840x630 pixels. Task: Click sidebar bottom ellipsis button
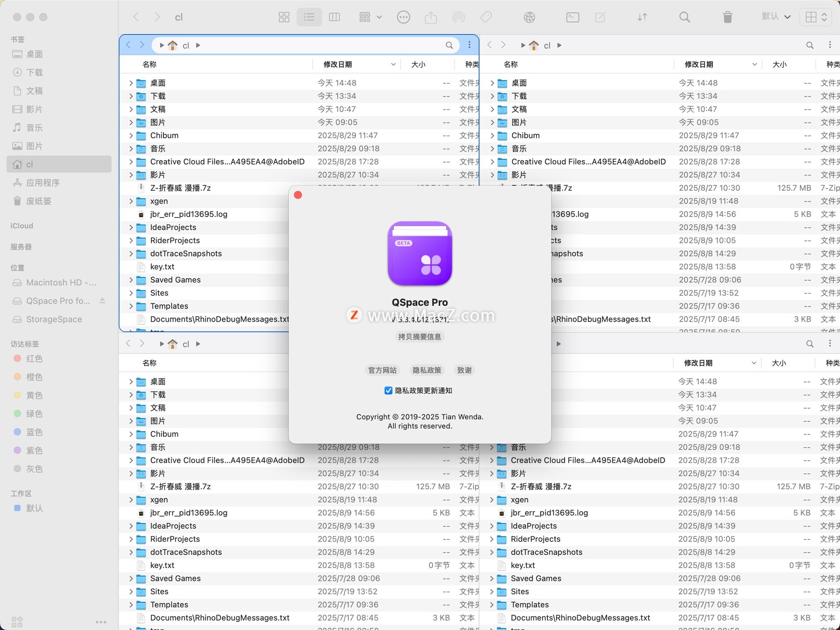coord(101,622)
